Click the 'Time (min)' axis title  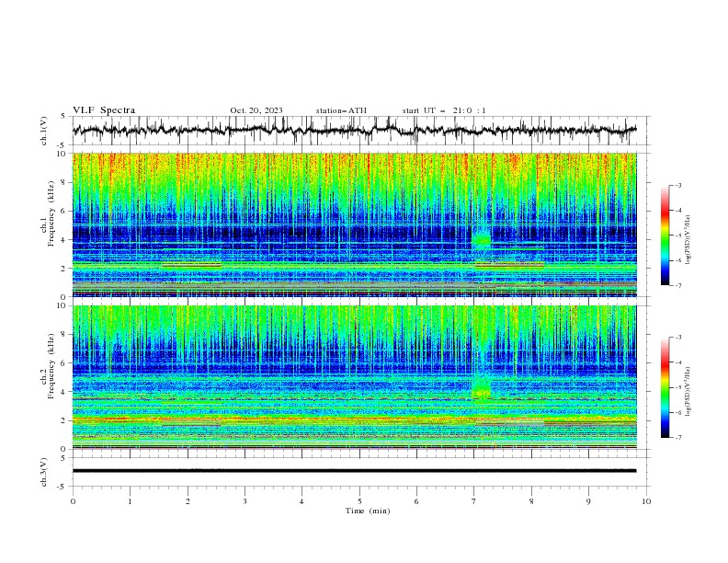click(x=368, y=511)
